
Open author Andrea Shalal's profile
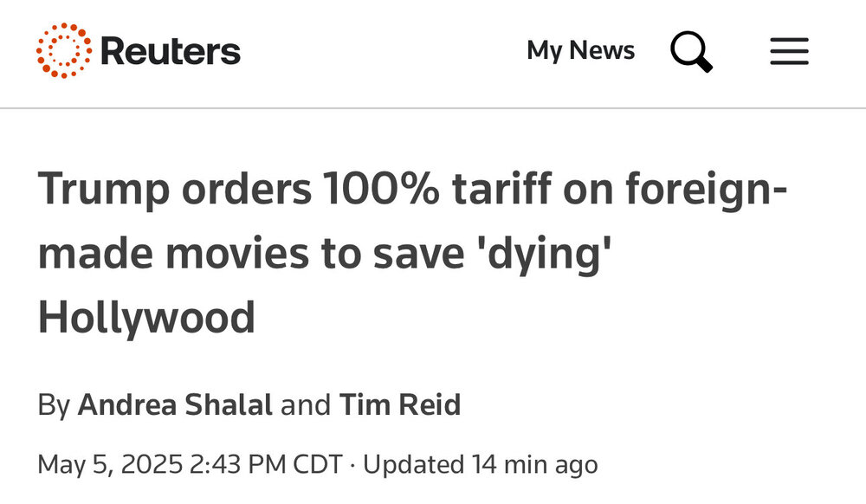tap(175, 405)
